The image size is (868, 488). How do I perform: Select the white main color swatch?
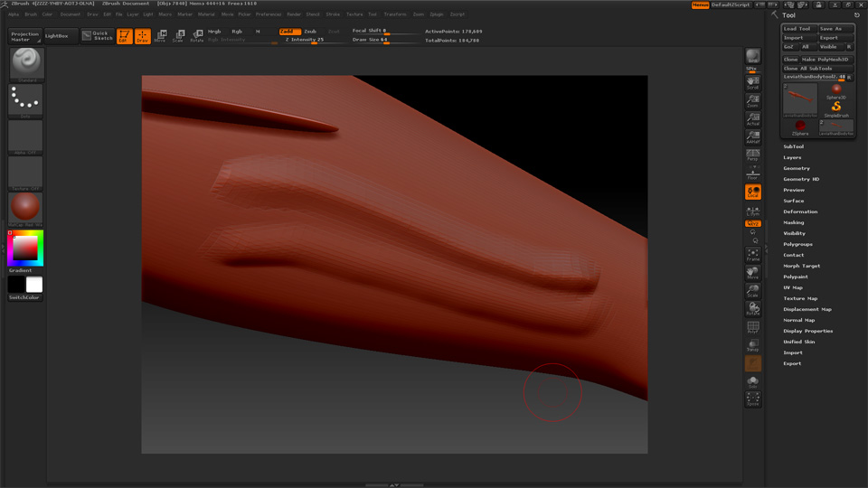point(34,285)
